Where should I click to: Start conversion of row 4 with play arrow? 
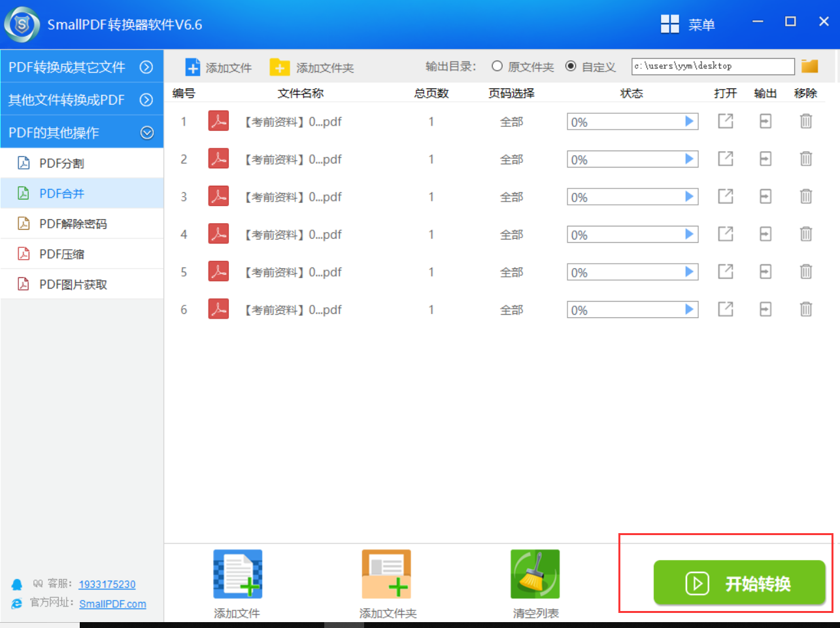689,234
